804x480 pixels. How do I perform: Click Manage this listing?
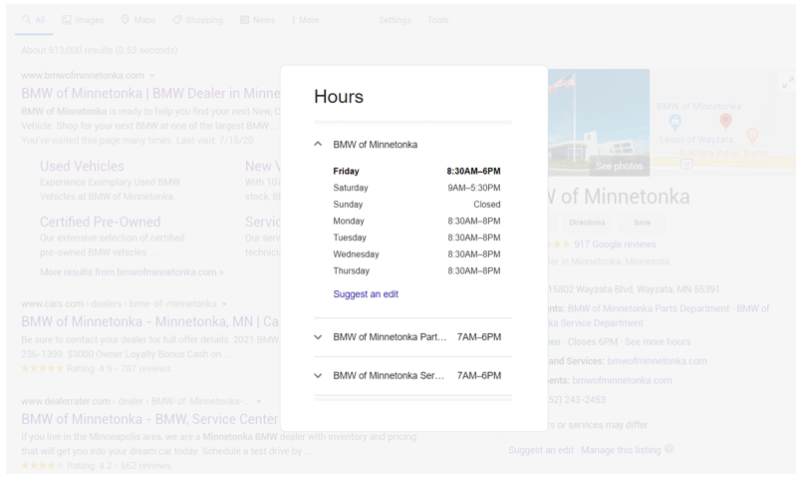tap(621, 450)
